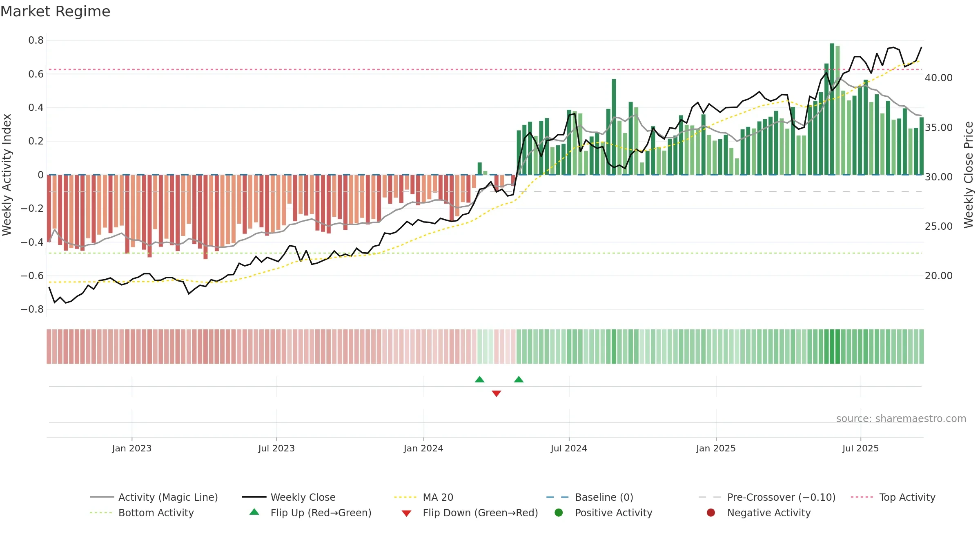Click the 0.2 activity axis tick
Viewport: 980px width, 551px height.
(x=36, y=141)
